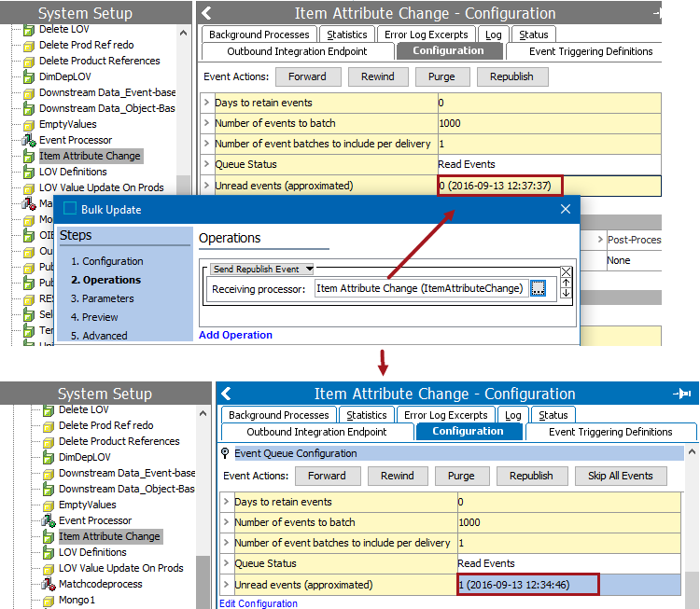Expand the Unread events row showing 1 event
Image resolution: width=700 pixels, height=609 pixels.
(x=226, y=585)
